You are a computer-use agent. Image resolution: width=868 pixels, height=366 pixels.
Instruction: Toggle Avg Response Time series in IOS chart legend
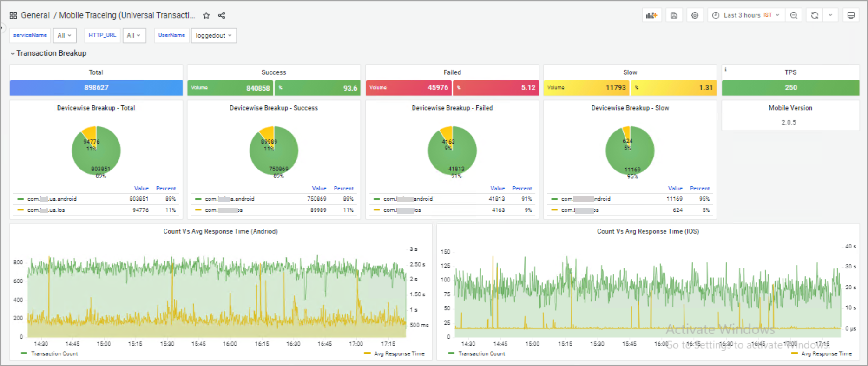click(x=826, y=354)
